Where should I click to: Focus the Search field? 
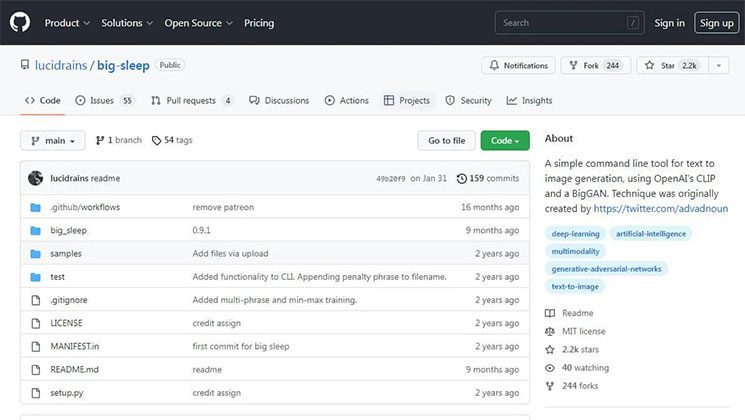[x=569, y=23]
